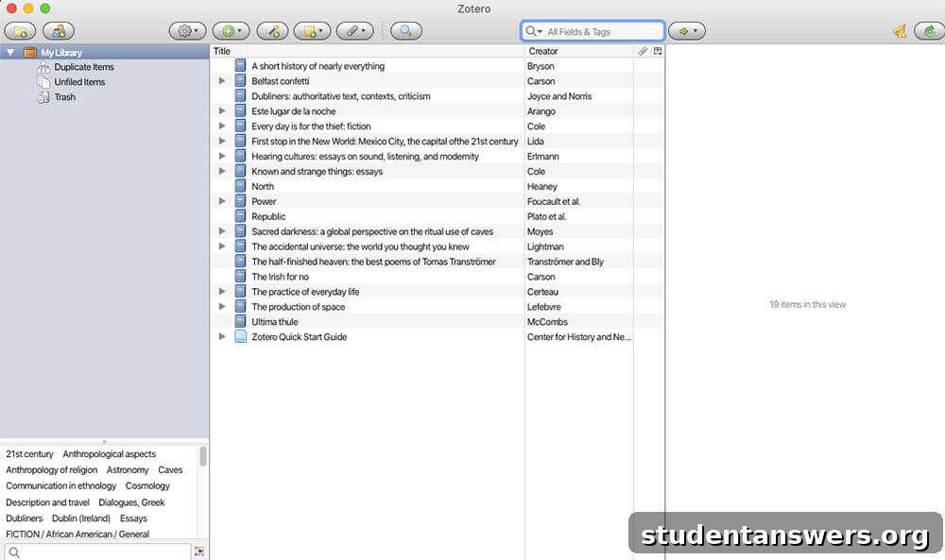This screenshot has height=560, width=945.
Task: Expand the Sacred darkness item
Action: tap(222, 231)
